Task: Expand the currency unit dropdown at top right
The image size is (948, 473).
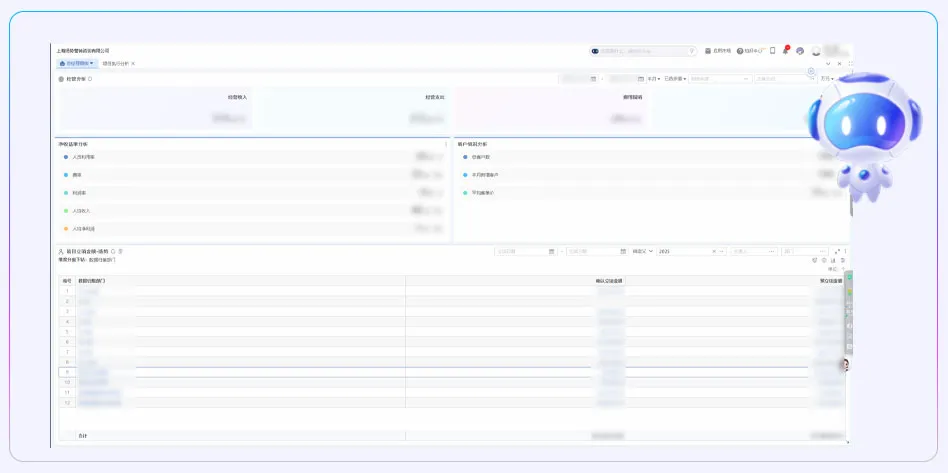Action: pos(826,78)
